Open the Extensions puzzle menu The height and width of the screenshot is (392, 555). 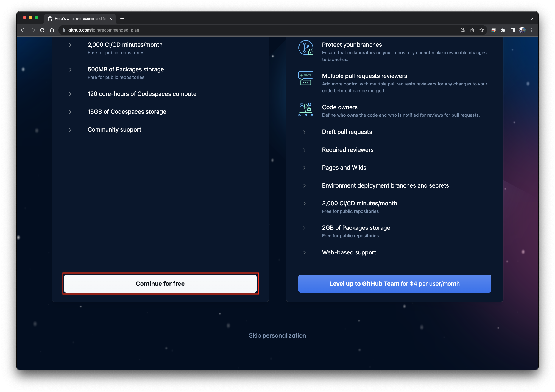pyautogui.click(x=503, y=30)
